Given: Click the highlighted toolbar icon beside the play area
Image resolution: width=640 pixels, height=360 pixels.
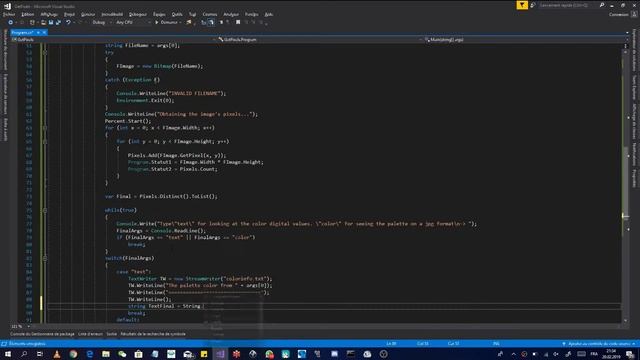Looking at the screenshot, I should tap(211, 22).
